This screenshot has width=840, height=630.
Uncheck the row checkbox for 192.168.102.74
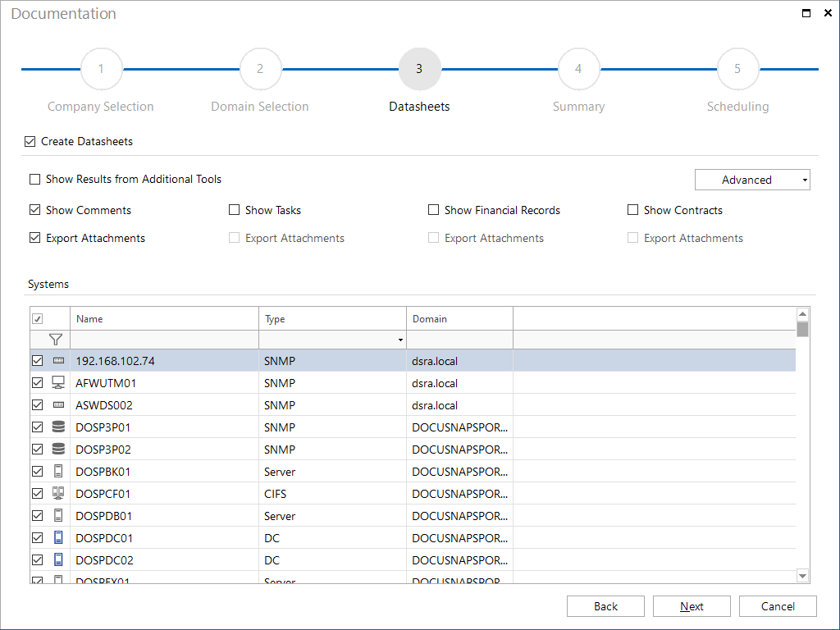coord(38,361)
